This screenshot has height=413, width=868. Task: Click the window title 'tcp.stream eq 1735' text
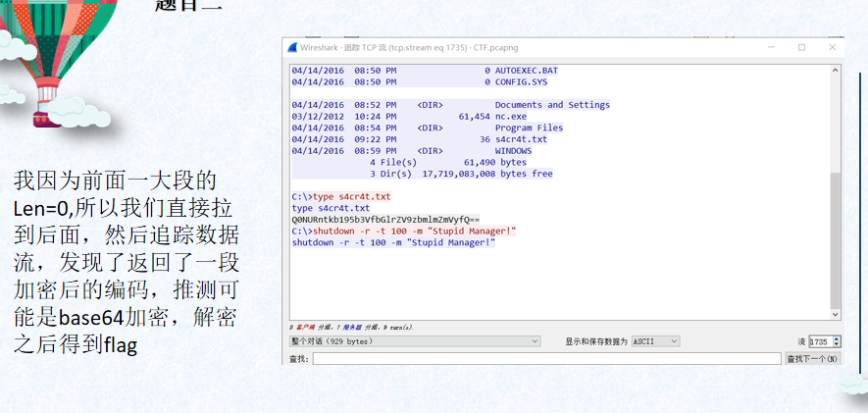tap(429, 48)
